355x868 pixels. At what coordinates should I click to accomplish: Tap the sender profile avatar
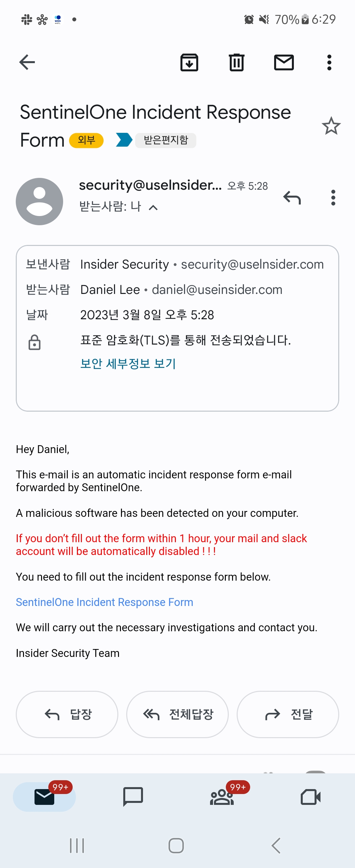coord(39,202)
